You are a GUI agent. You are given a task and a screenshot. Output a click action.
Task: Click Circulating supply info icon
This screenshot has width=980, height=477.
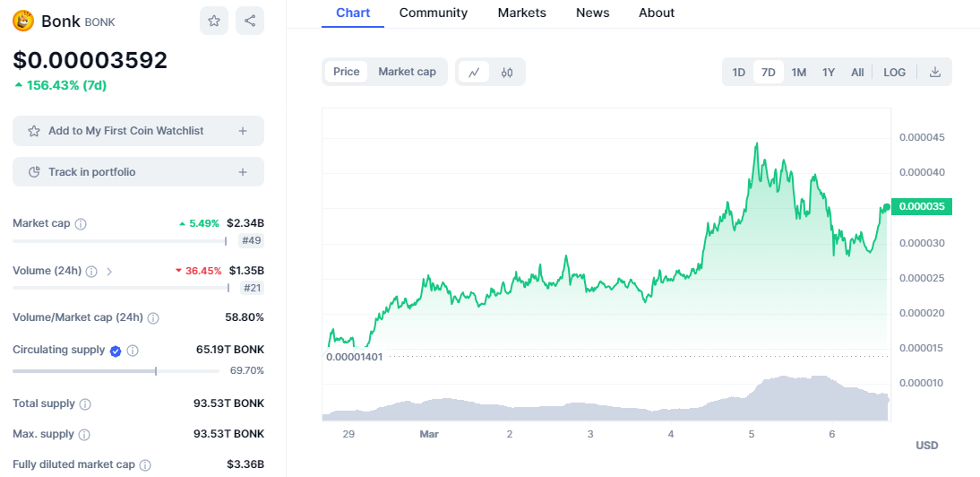[133, 351]
